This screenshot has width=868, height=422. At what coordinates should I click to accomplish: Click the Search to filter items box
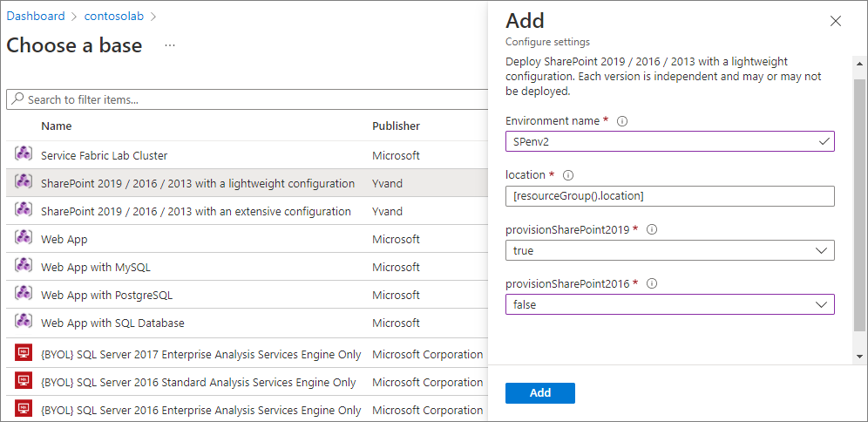(x=247, y=99)
